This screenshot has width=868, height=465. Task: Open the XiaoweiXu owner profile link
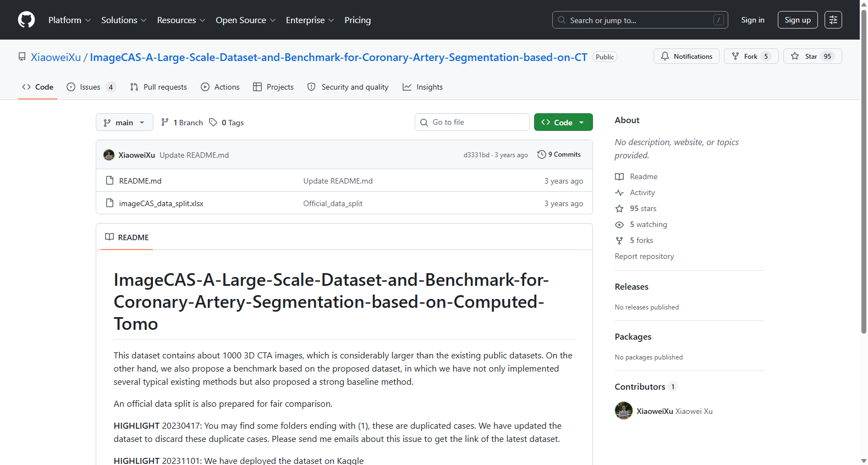pos(56,57)
